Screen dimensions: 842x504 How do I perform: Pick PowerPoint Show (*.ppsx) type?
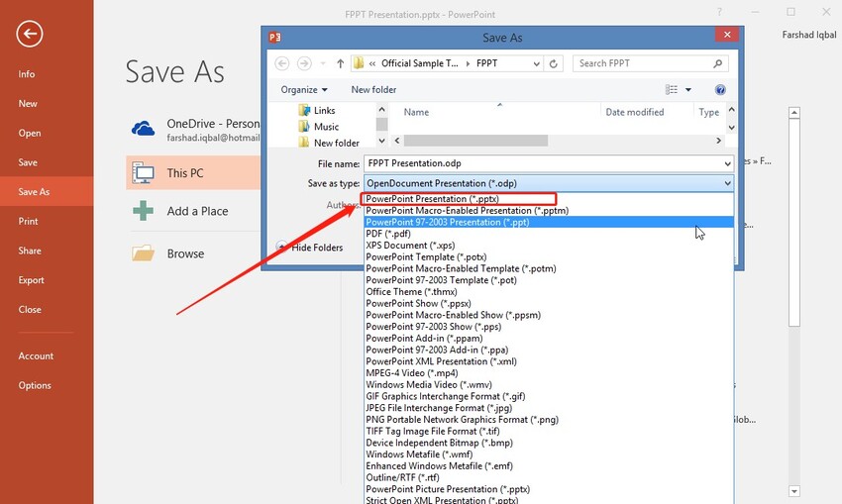(x=548, y=303)
